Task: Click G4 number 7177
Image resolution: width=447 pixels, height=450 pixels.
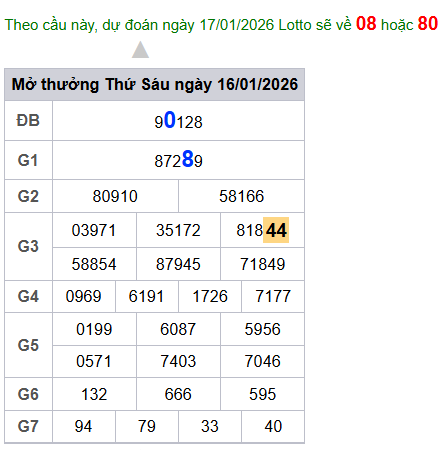Action: pos(273,296)
